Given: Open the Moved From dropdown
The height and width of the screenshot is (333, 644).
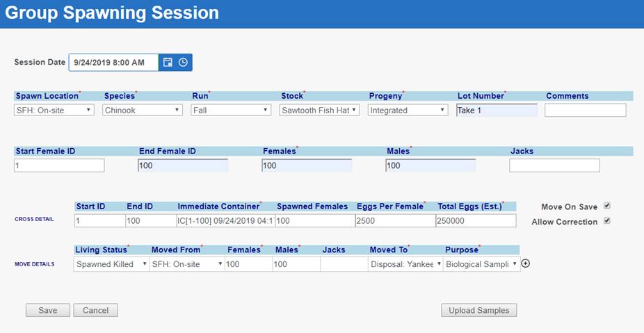Looking at the screenshot, I should click(186, 264).
